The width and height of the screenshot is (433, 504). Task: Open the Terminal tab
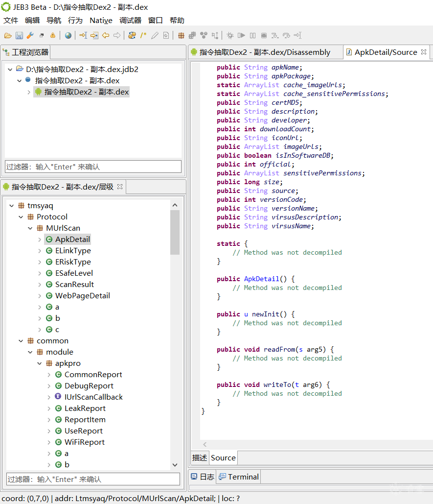point(239,477)
